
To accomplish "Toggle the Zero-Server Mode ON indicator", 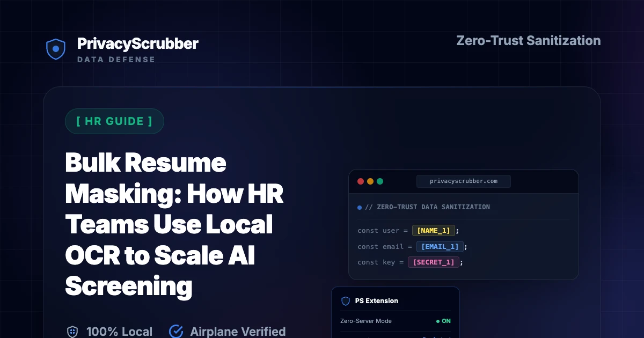I will coord(444,321).
